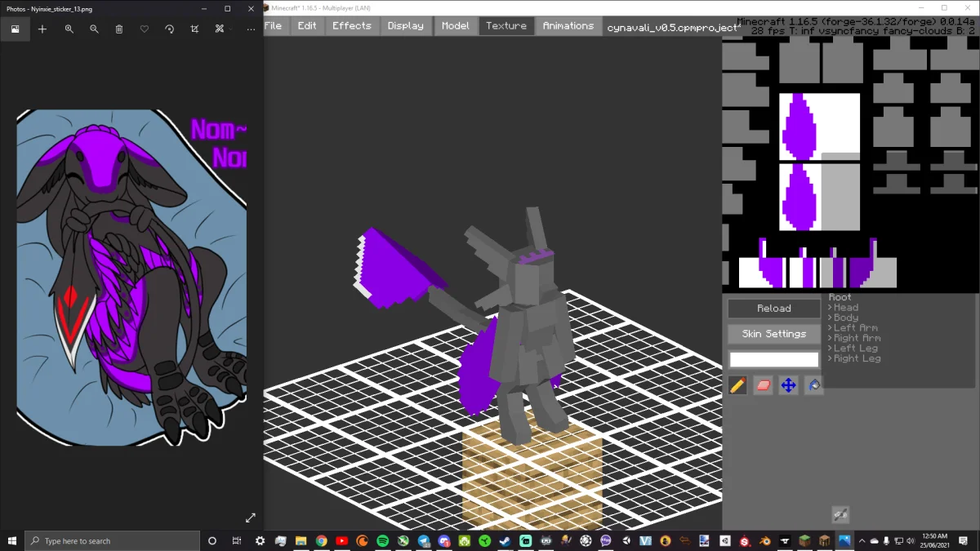Open Steam from the taskbar
Image resolution: width=980 pixels, height=551 pixels.
pyautogui.click(x=506, y=540)
